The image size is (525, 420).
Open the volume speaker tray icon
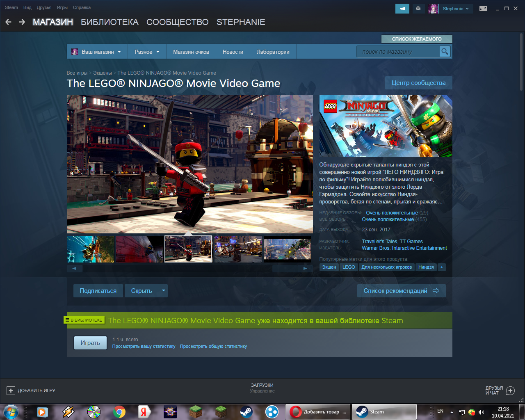pyautogui.click(x=482, y=412)
